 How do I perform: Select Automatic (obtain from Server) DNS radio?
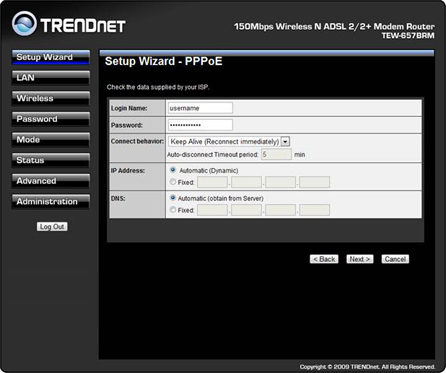pyautogui.click(x=173, y=198)
